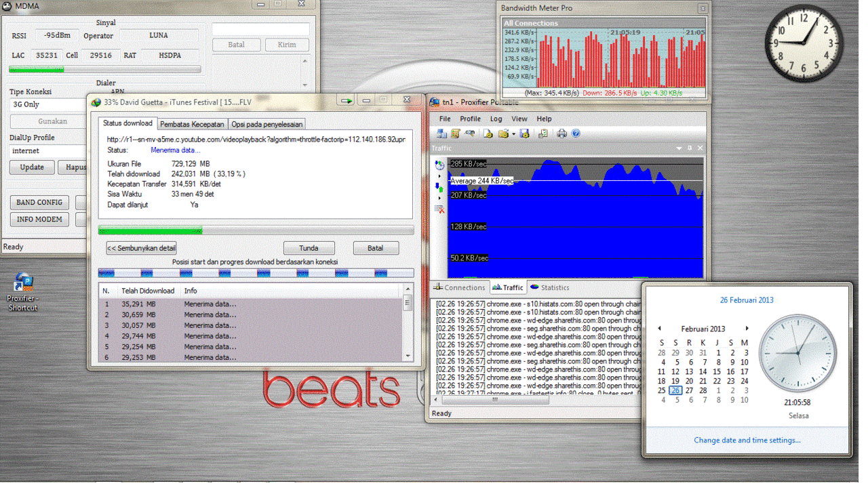Open the View menu in Proxifier
The image size is (868, 488).
pos(519,119)
